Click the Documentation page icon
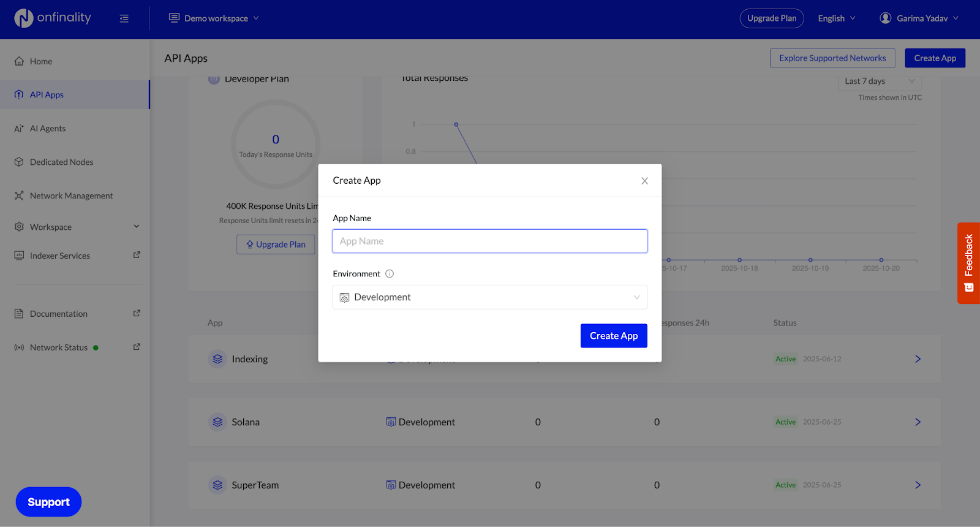The image size is (980, 527). (x=19, y=314)
